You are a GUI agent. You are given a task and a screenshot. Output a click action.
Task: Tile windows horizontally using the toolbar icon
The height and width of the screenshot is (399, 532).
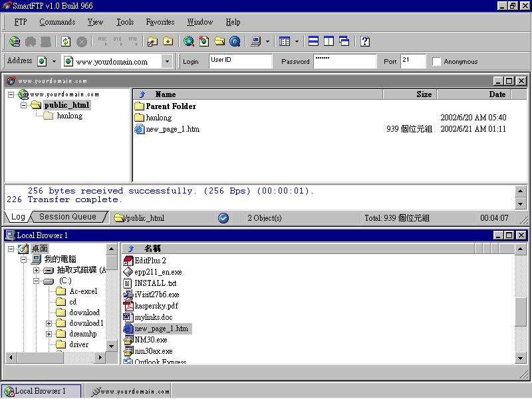[x=313, y=41]
